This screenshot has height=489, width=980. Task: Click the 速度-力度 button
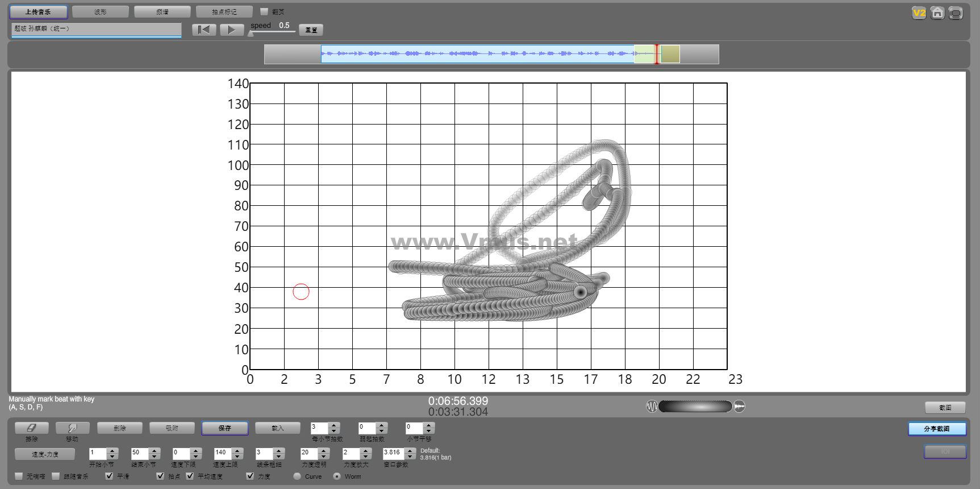45,454
